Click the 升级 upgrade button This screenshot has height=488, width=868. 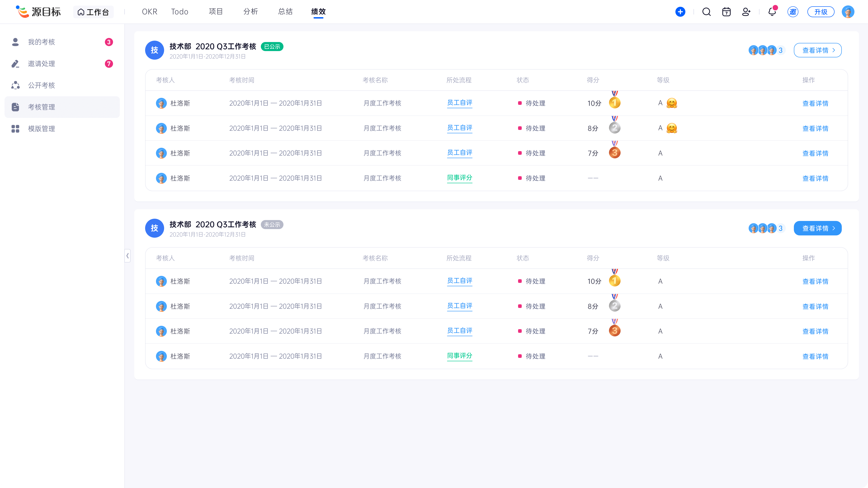821,12
